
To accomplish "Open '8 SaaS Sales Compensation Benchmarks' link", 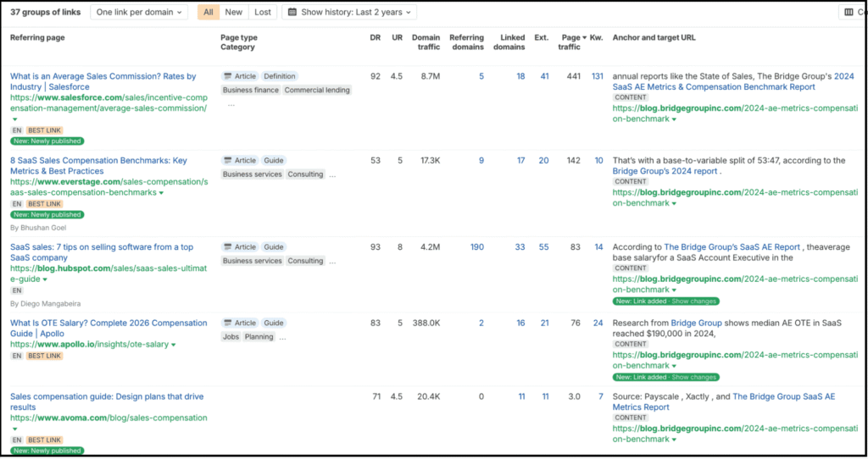I will point(98,165).
